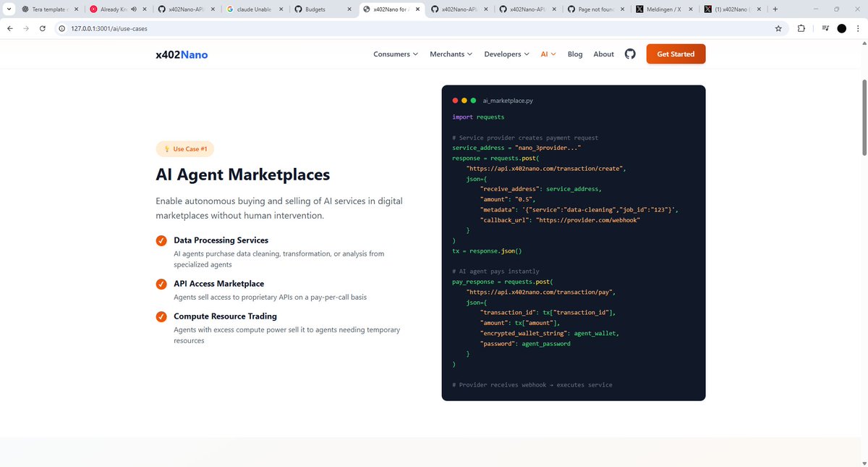This screenshot has width=868, height=467.
Task: Open the Chrome three-dot menu
Action: (859, 28)
